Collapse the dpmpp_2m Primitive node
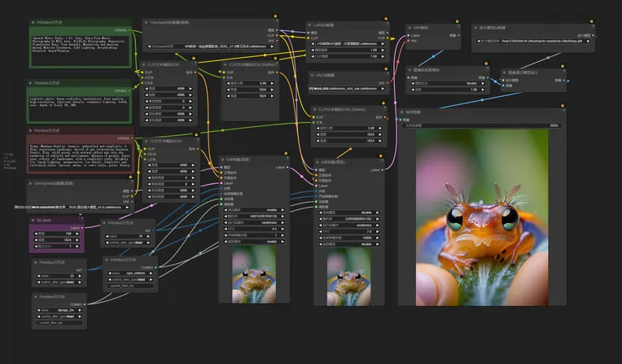Viewport: 622px width, 364px height. point(36,297)
